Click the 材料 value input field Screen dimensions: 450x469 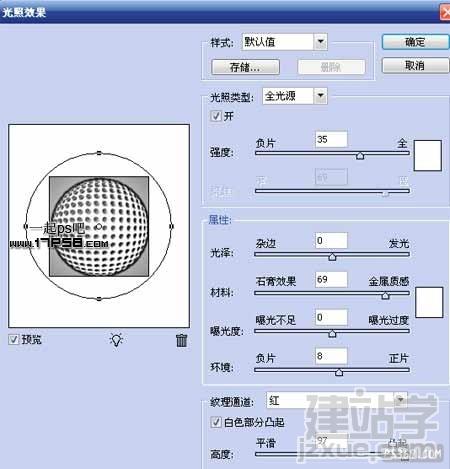[x=331, y=279]
